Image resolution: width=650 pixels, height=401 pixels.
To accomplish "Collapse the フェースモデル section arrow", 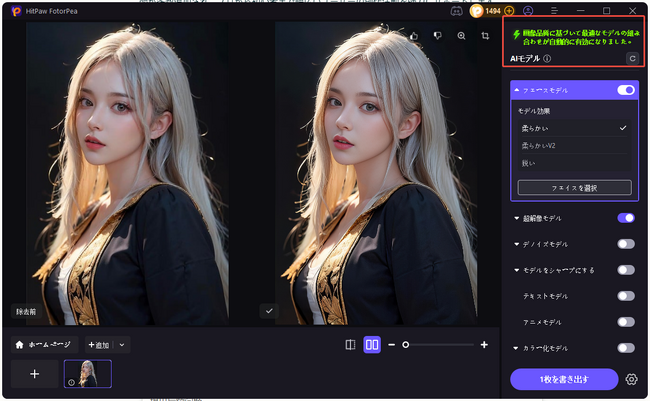I will [x=517, y=90].
